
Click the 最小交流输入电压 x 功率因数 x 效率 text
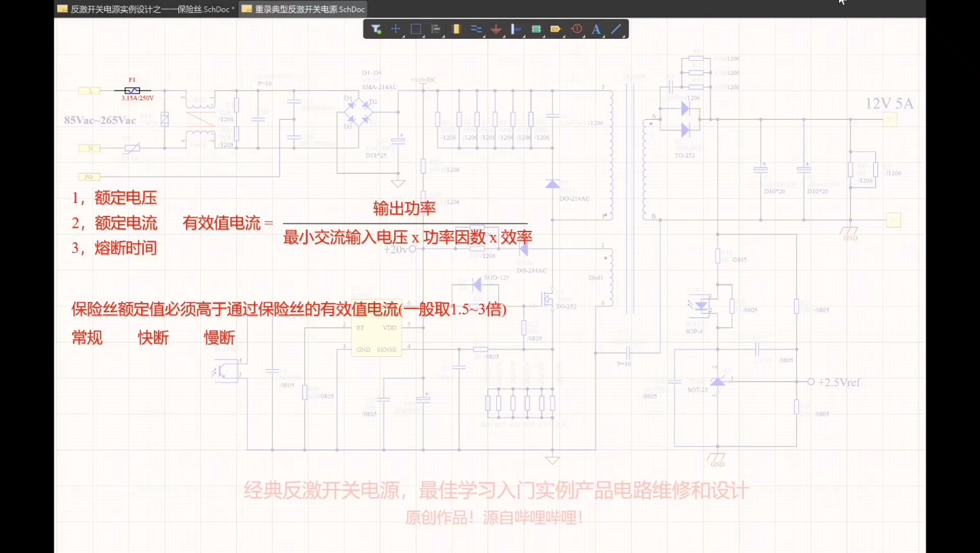pyautogui.click(x=408, y=237)
